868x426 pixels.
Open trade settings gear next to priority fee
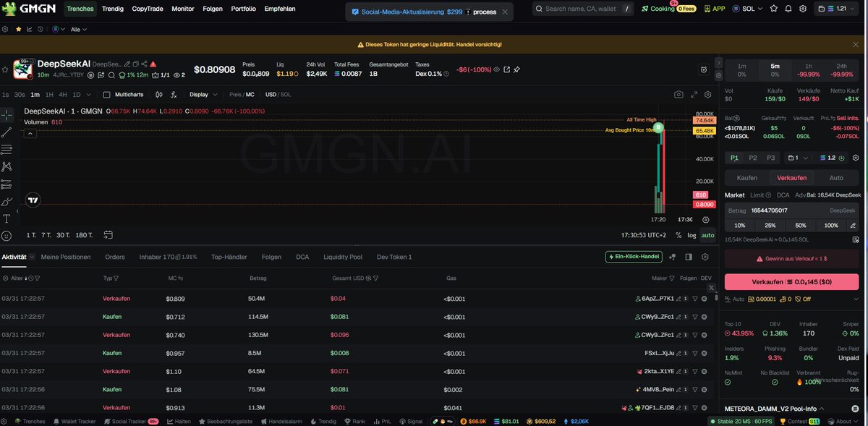pos(856,158)
